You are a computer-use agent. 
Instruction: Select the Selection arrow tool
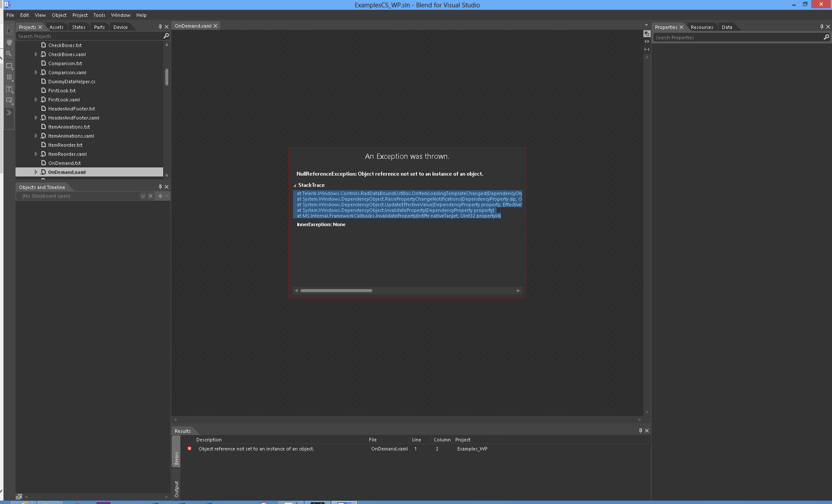point(9,31)
